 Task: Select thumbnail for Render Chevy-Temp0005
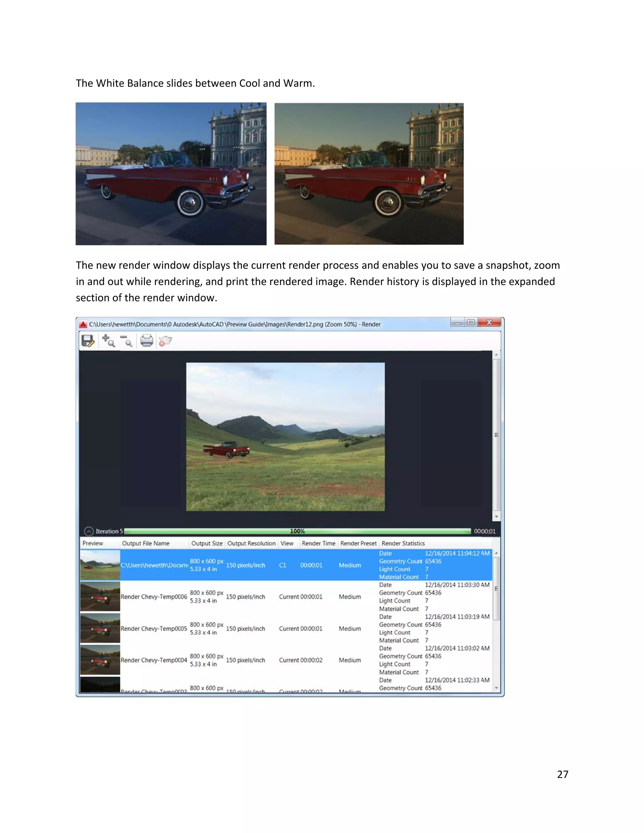click(100, 628)
